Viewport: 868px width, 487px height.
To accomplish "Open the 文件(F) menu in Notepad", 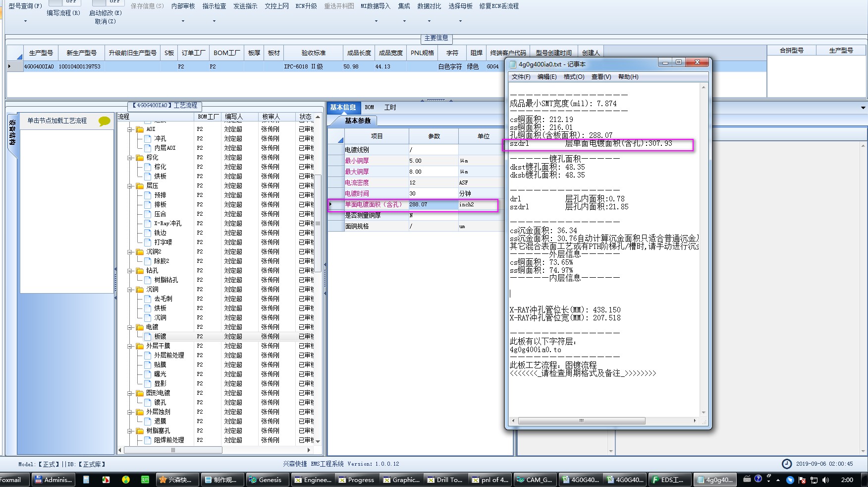I will pos(521,77).
